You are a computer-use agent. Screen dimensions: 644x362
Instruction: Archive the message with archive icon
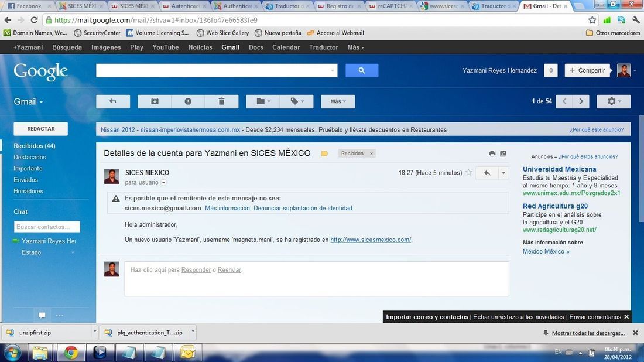[x=155, y=101]
